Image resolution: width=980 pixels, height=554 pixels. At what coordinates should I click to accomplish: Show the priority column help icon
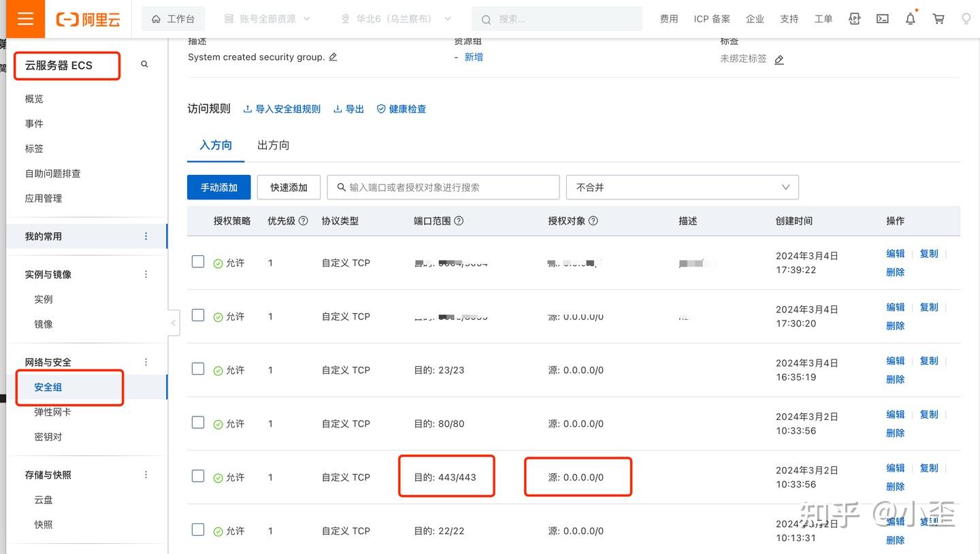tap(304, 221)
